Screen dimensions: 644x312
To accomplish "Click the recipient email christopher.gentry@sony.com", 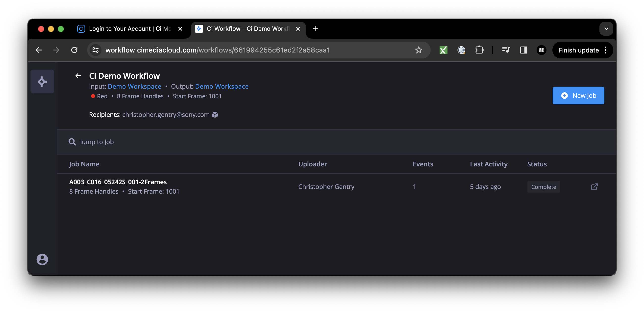I will [166, 115].
